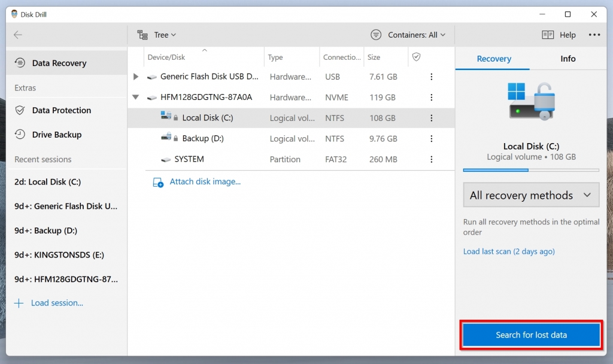Click the 260 MB size cell
Viewport: 613px width, 364px height.
pyautogui.click(x=383, y=159)
